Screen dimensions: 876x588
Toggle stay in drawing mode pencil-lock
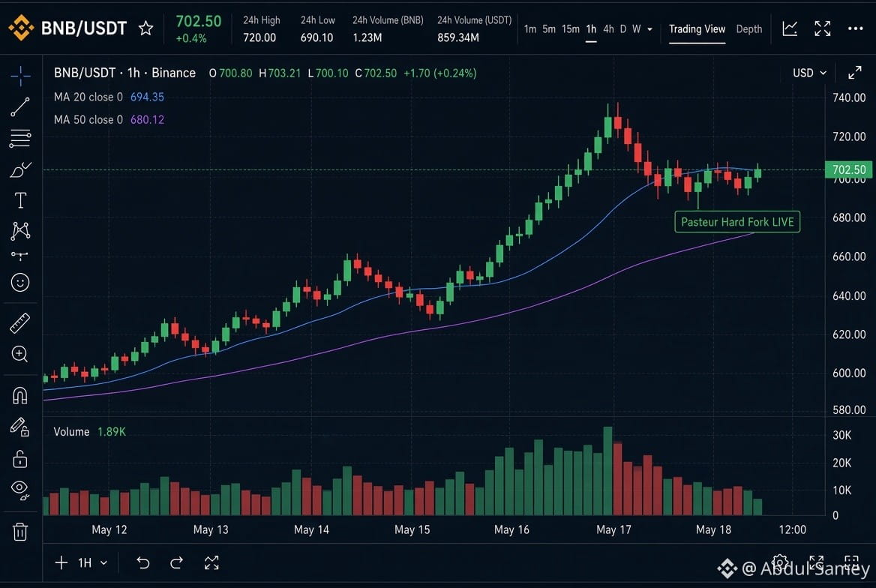[20, 427]
